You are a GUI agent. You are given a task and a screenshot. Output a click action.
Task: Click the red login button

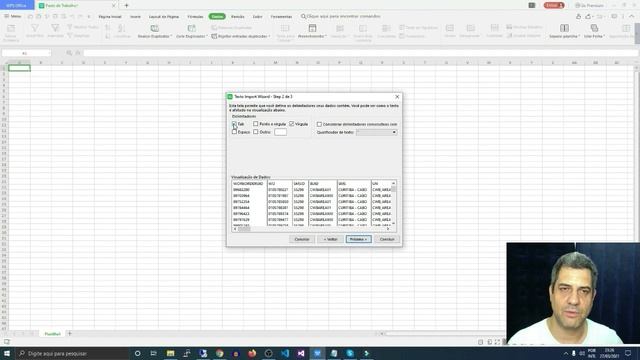tap(554, 5)
